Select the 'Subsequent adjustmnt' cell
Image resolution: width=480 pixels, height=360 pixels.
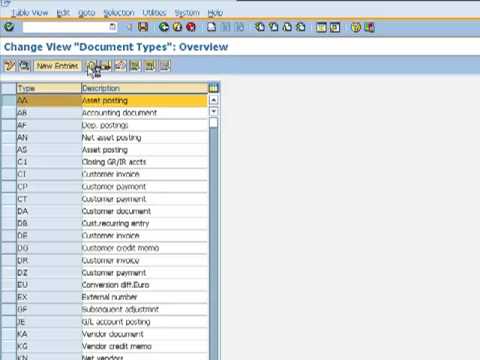click(x=144, y=309)
